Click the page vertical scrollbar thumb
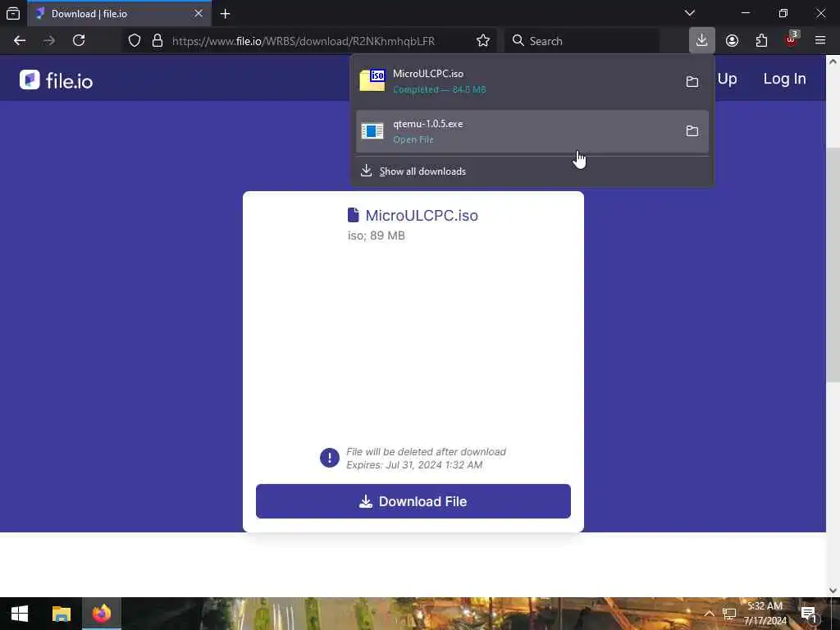The height and width of the screenshot is (630, 840). [833, 264]
